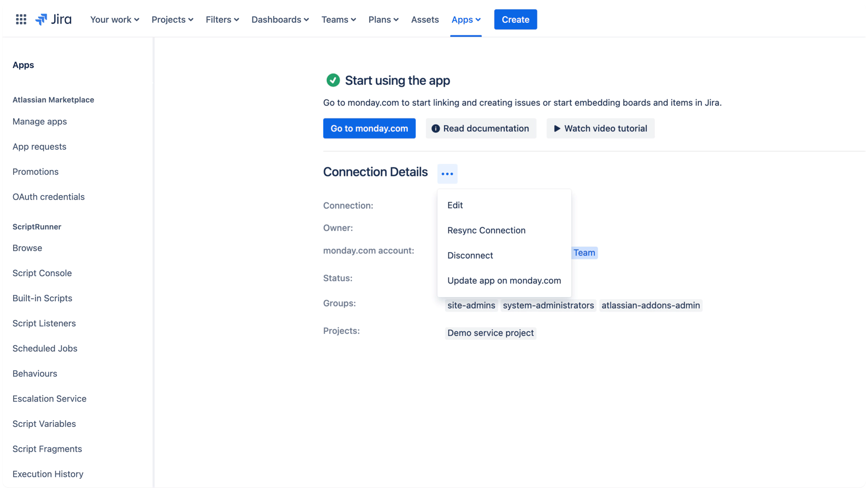Click the ScriptRunner section label
Screen dimensions: 868x490
pyautogui.click(x=37, y=227)
